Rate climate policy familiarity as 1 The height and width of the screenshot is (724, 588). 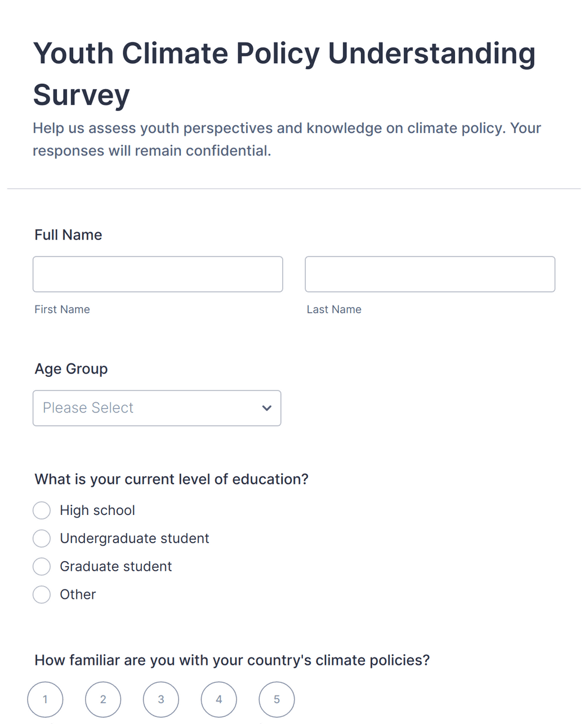point(45,699)
